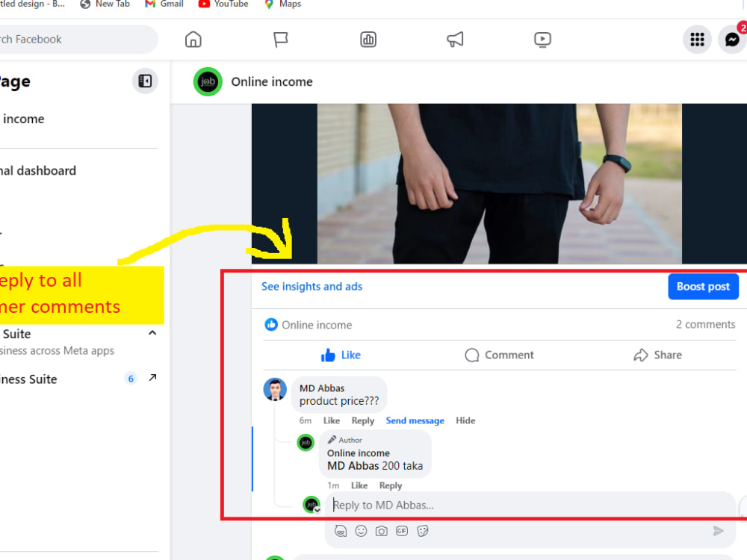Image resolution: width=747 pixels, height=560 pixels.
Task: Click the Boost post button
Action: click(x=703, y=286)
